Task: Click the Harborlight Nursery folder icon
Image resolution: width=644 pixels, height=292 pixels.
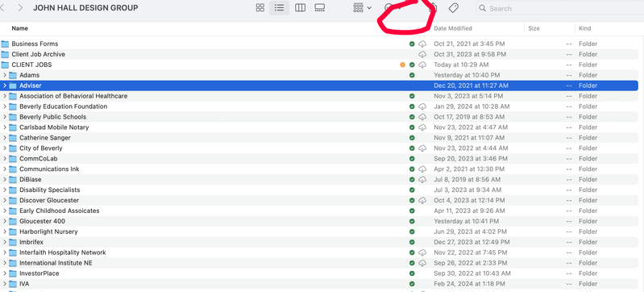Action: (13, 232)
